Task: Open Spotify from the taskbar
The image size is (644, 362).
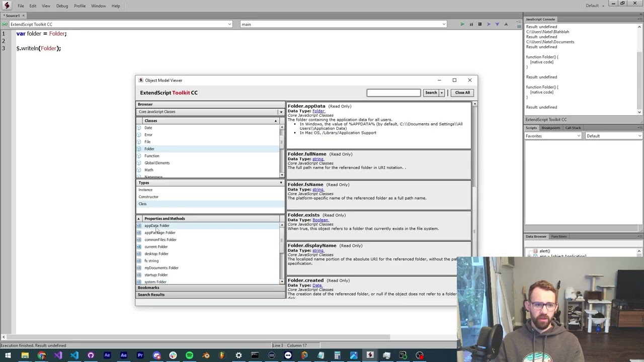Action: point(189,355)
